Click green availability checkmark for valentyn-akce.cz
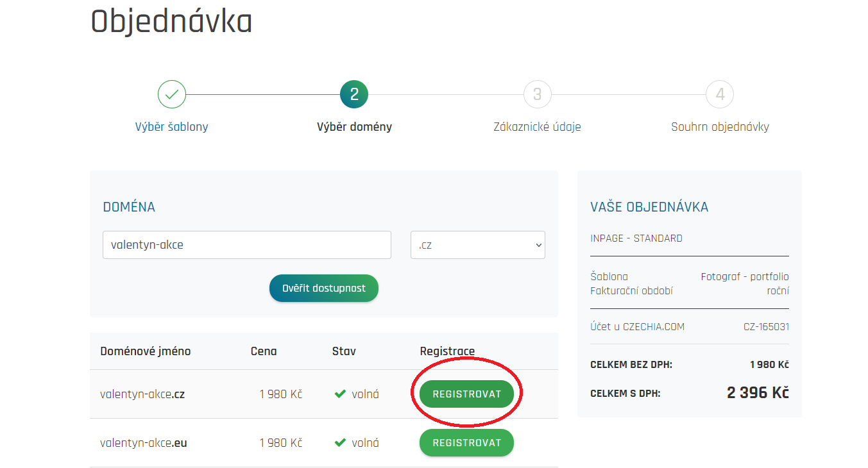This screenshot has height=468, width=868. (x=340, y=394)
